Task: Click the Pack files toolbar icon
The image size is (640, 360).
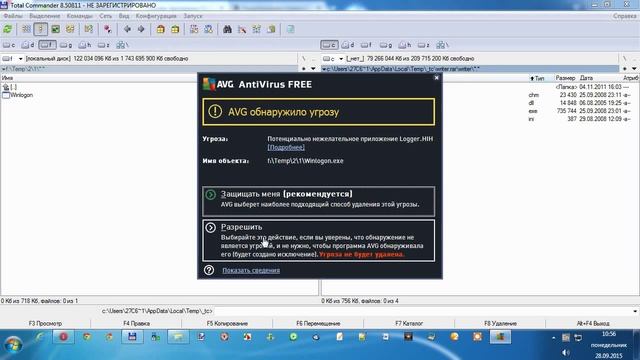Action: [x=160, y=29]
